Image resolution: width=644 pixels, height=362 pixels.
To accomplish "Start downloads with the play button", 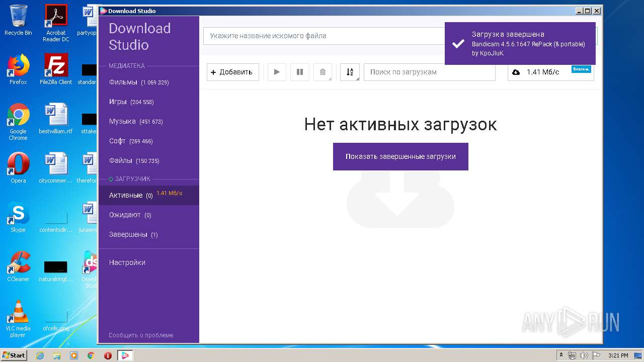I will pyautogui.click(x=277, y=72).
